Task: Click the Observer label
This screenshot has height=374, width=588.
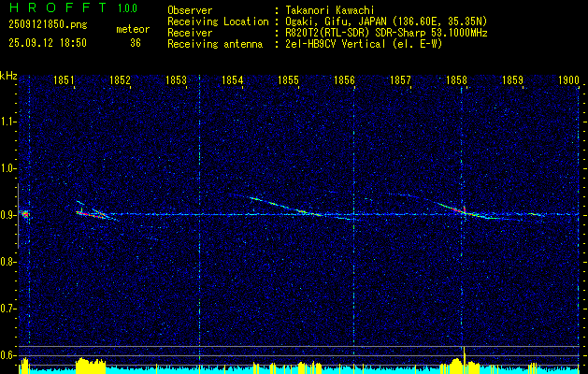Action: (190, 10)
